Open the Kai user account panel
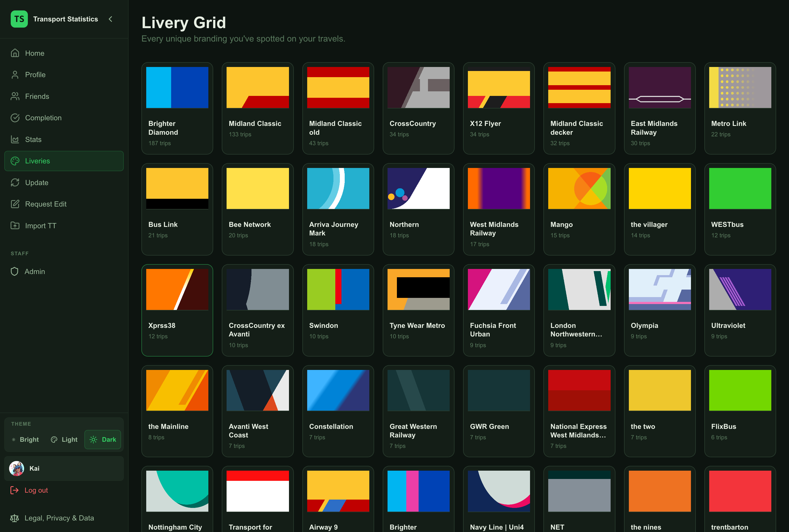This screenshot has height=532, width=789. (64, 468)
